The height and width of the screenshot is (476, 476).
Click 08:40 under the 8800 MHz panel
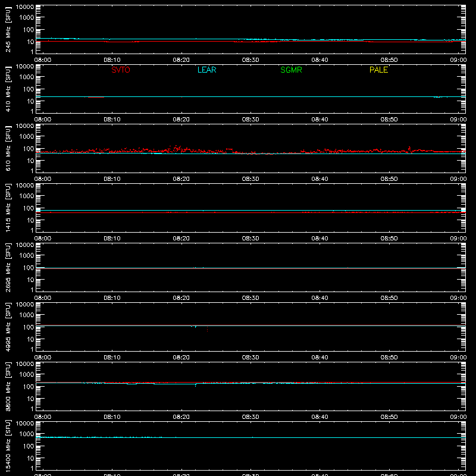click(x=320, y=417)
